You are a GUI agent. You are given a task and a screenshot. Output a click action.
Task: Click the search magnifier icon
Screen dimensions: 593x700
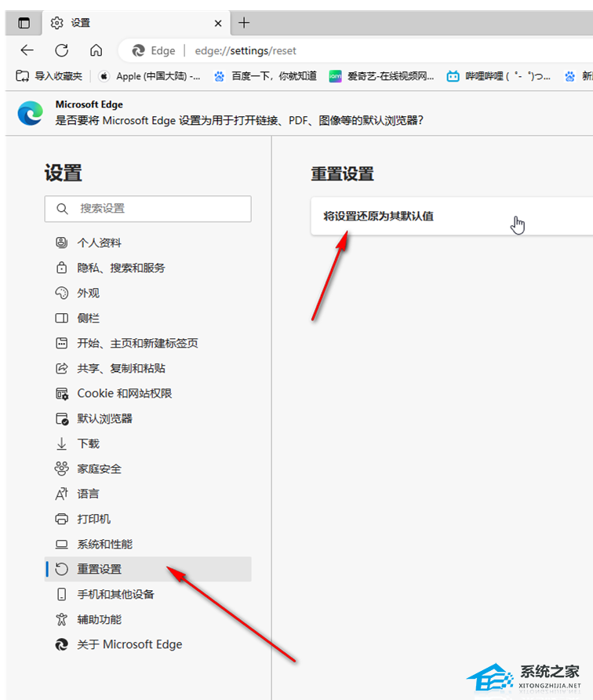tap(62, 209)
